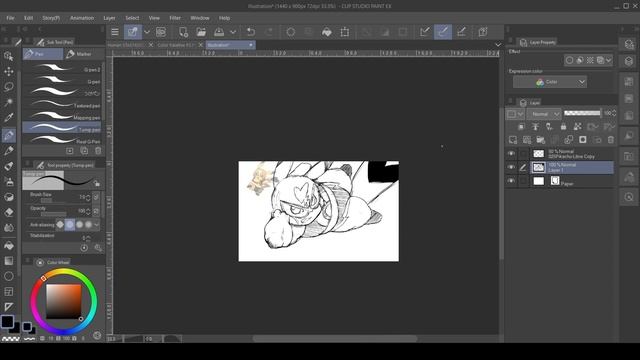Select the Eraser tool
The height and width of the screenshot is (360, 640).
[9, 212]
